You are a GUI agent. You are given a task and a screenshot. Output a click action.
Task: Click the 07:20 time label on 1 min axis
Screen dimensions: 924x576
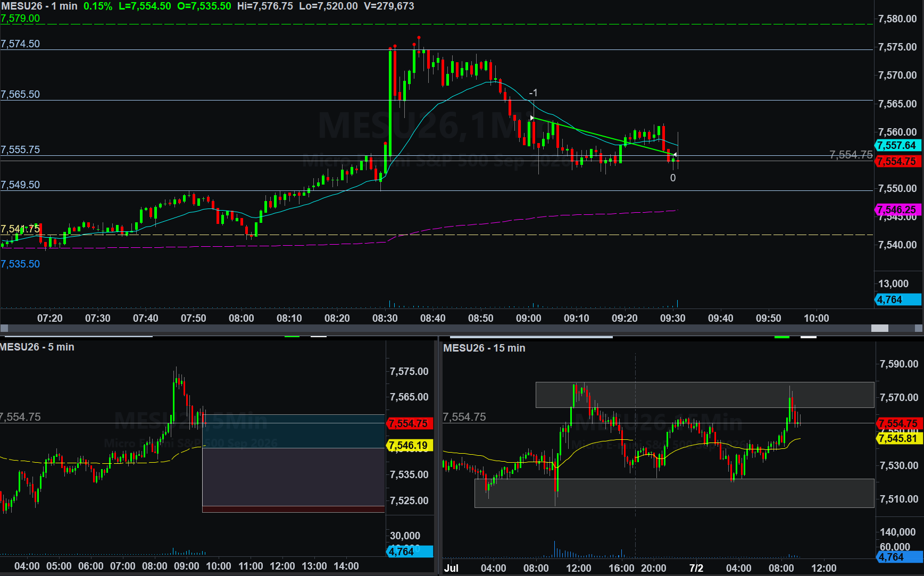50,318
